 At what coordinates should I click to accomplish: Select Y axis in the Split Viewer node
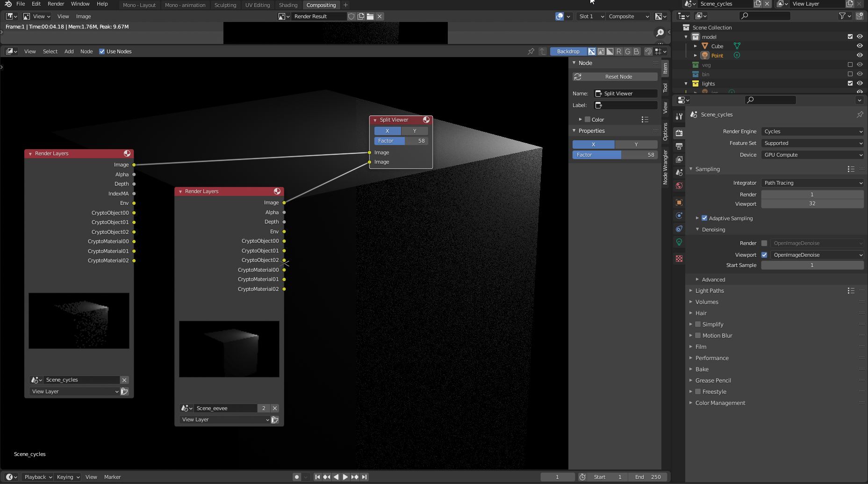[415, 131]
